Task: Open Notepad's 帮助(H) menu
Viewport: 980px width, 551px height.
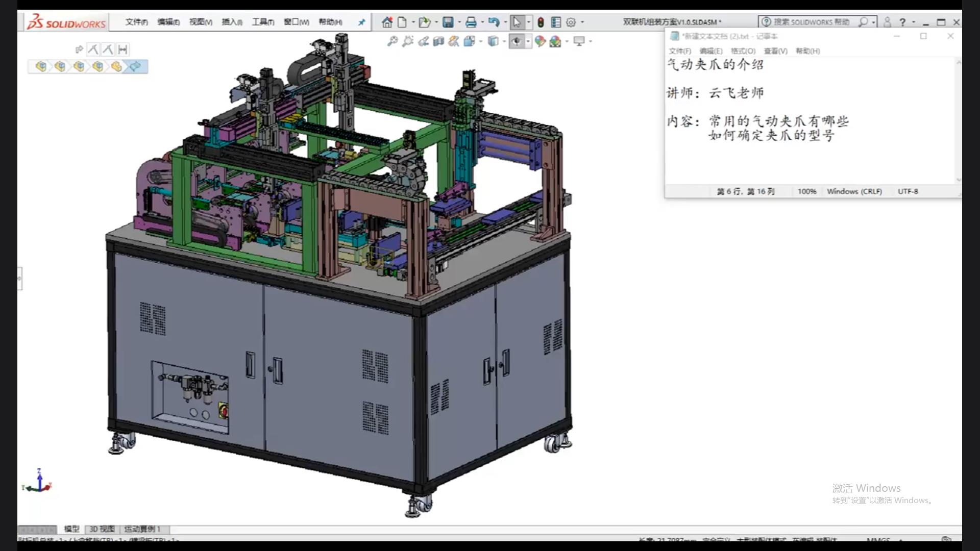Action: [x=808, y=51]
